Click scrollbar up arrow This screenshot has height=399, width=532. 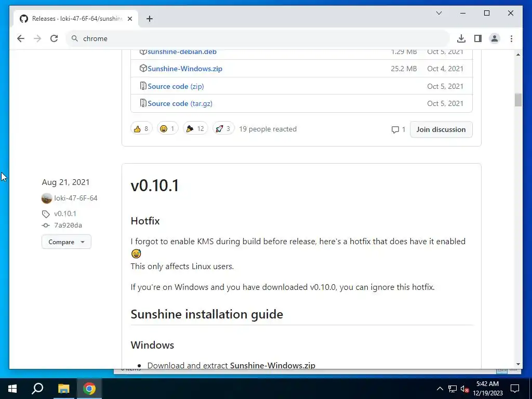(x=518, y=54)
